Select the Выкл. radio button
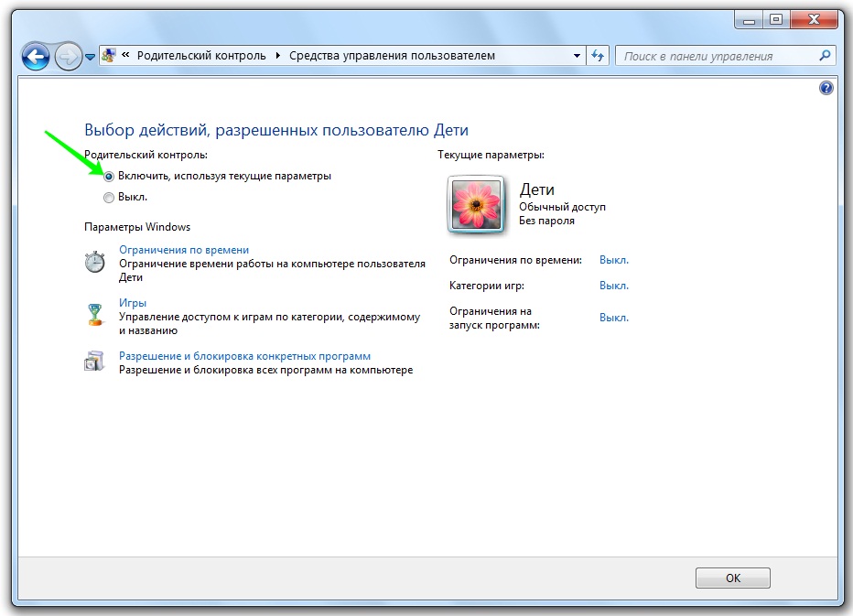The image size is (853, 616). (x=109, y=198)
